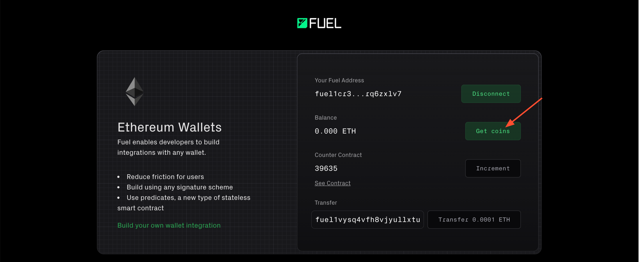Request test funds with Get coins
644x262 pixels.
click(493, 131)
